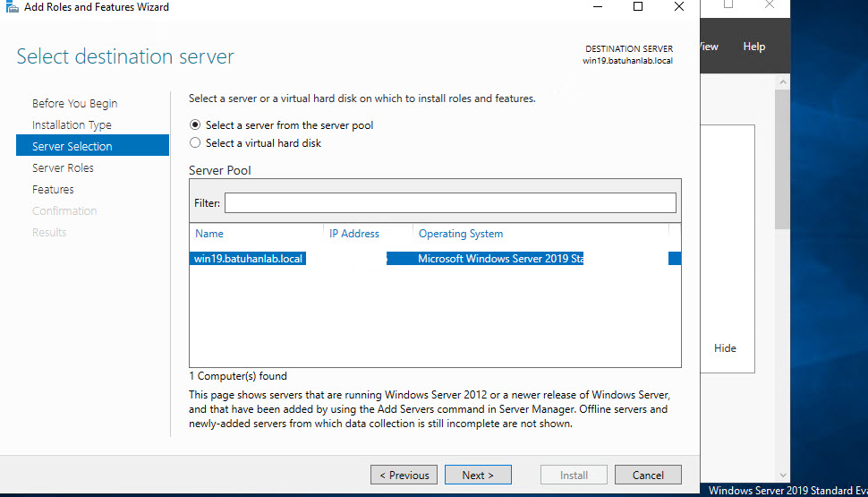
Task: Sort by the Operating System column header
Action: tap(461, 234)
